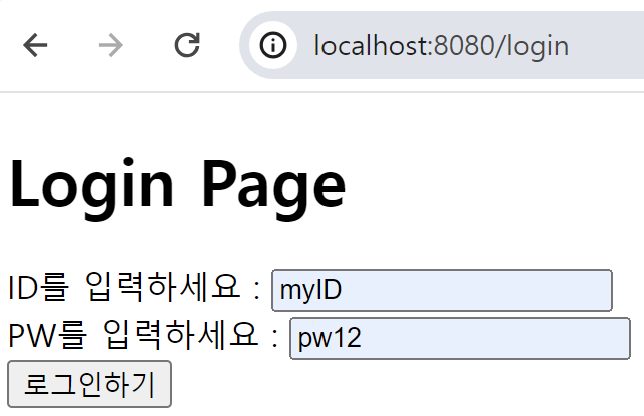Image resolution: width=644 pixels, height=416 pixels.
Task: Click the PW input field containing pw12
Action: [460, 338]
